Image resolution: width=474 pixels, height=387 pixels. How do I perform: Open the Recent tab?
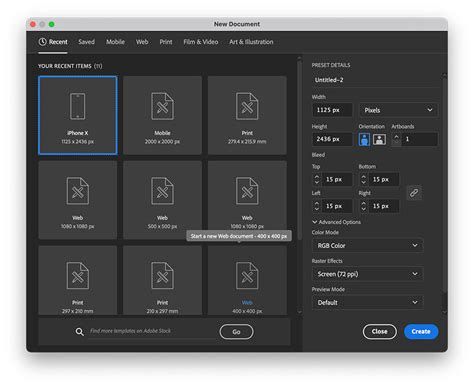tap(53, 42)
